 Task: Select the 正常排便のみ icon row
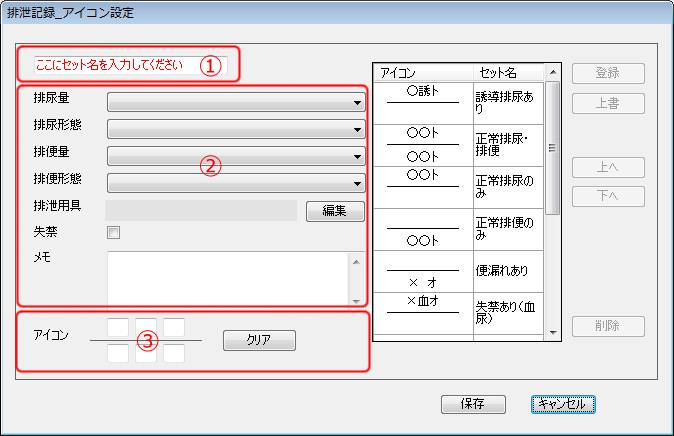click(x=459, y=228)
